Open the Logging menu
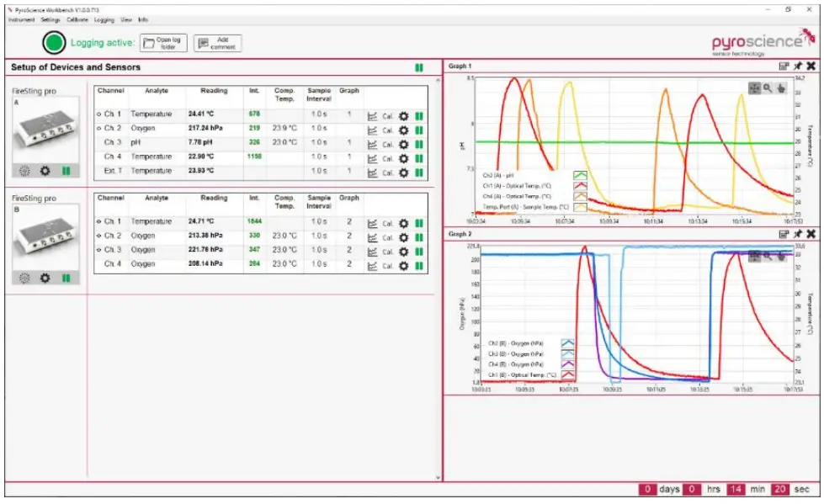This screenshot has height=504, width=824. [104, 19]
